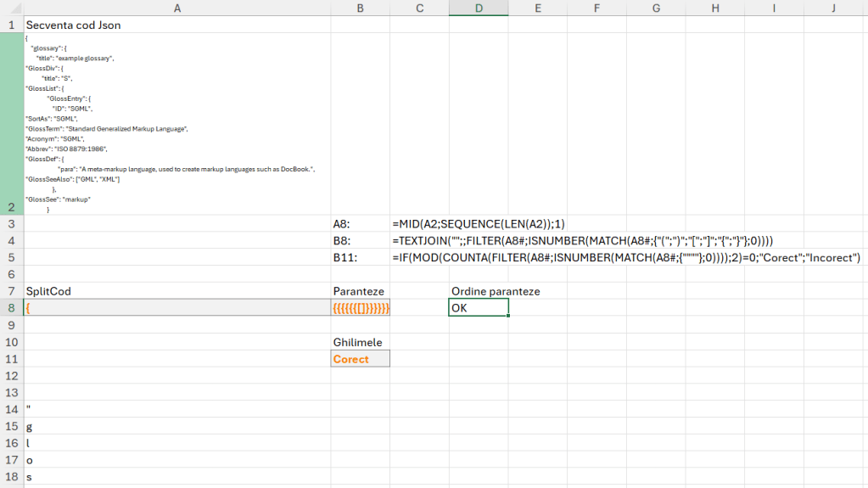
Task: Click the column J header
Action: click(x=833, y=8)
